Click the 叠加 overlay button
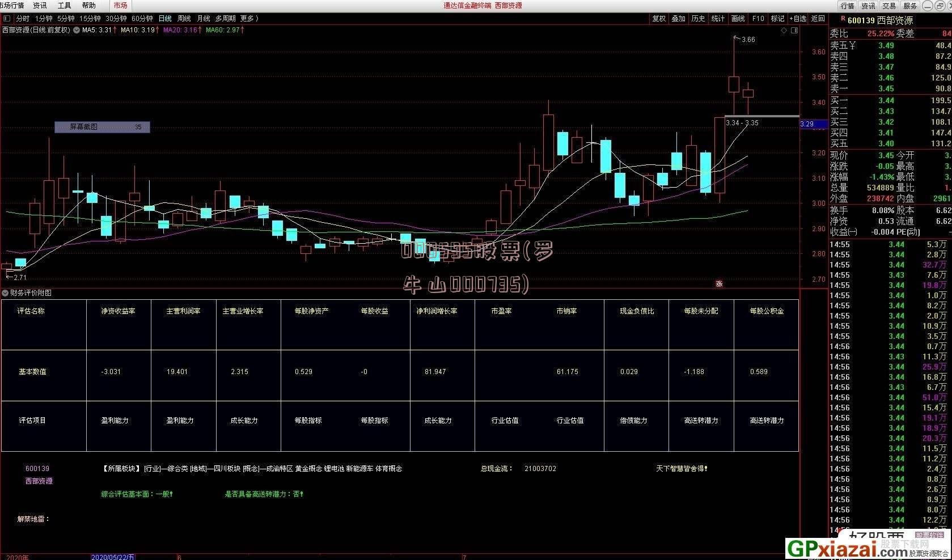The height and width of the screenshot is (560, 952). pos(679,19)
